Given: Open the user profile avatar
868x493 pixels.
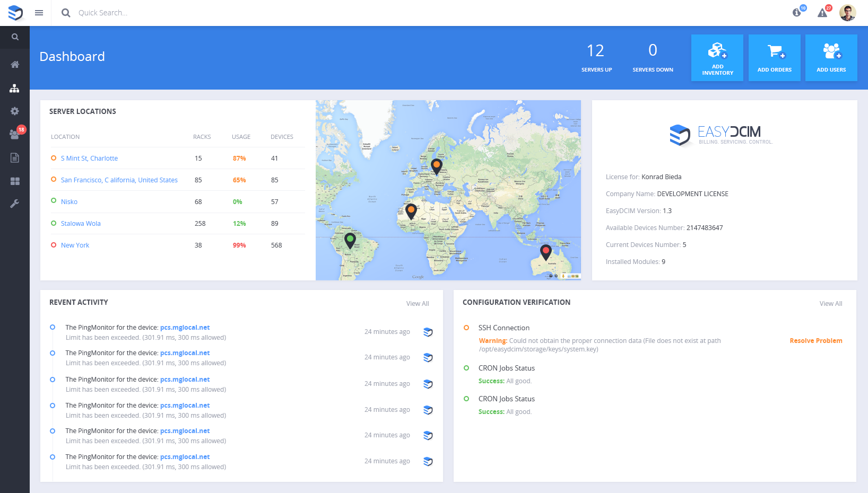Looking at the screenshot, I should point(847,13).
